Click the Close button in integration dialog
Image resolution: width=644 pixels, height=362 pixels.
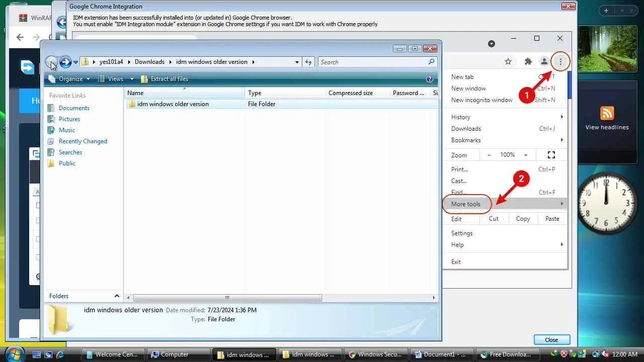point(551,340)
